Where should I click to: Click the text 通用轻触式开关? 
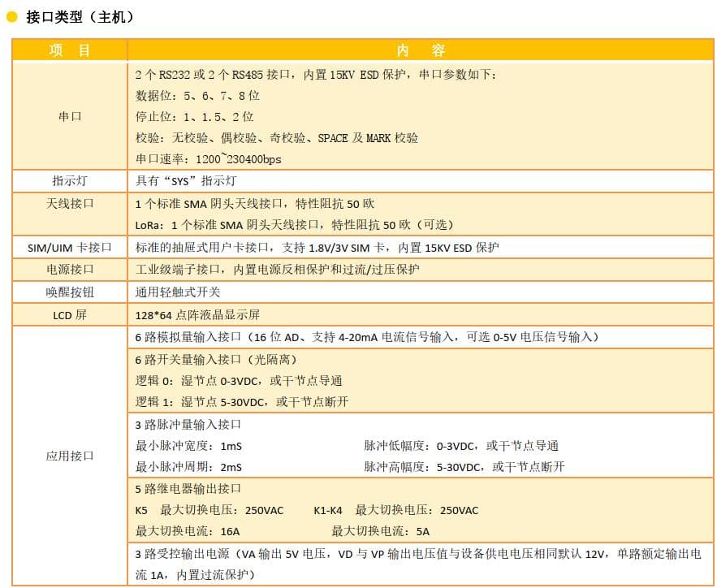pos(177,292)
